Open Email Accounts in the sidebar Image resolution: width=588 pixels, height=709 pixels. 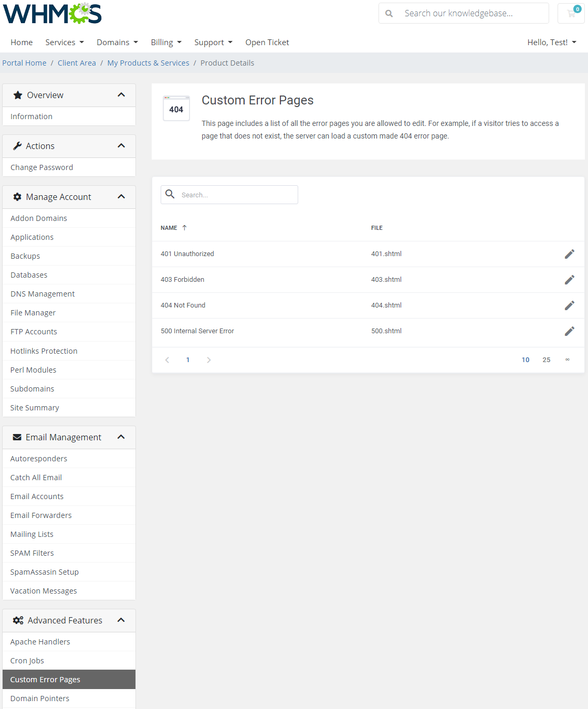click(69, 496)
